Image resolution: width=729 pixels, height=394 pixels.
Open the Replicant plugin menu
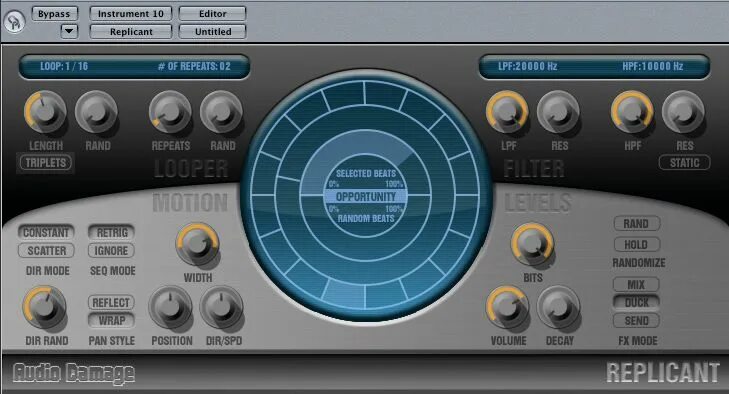click(x=131, y=32)
